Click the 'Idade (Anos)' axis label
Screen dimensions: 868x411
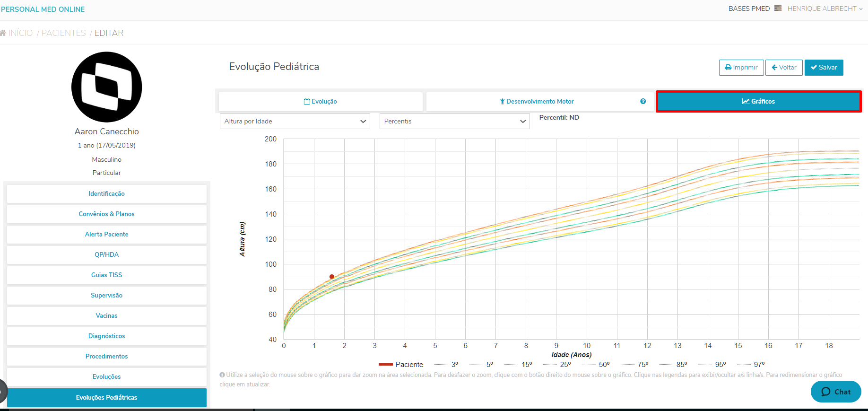pos(572,355)
